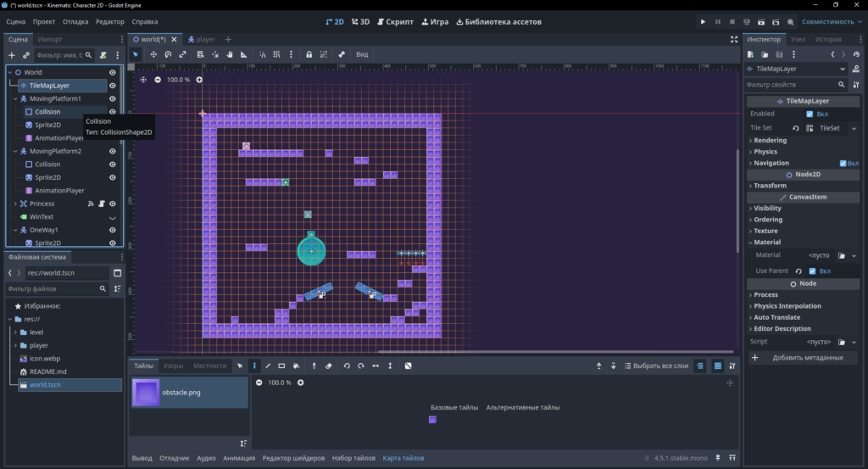
Task: Select the Select Mode arrow tool
Action: (x=136, y=54)
